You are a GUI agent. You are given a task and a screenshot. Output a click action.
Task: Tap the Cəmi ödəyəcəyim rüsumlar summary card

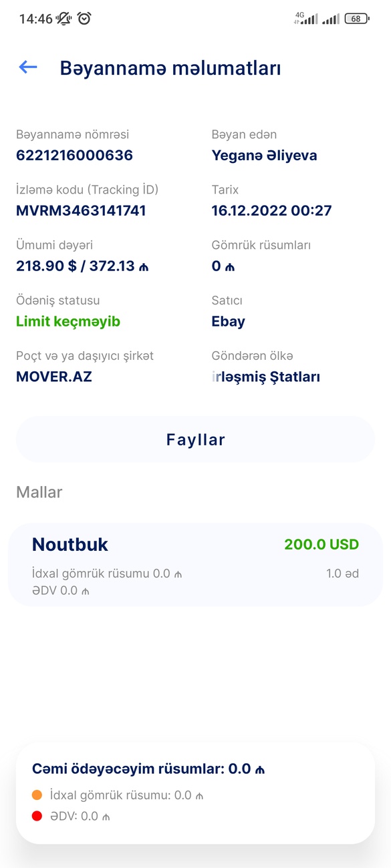click(195, 793)
